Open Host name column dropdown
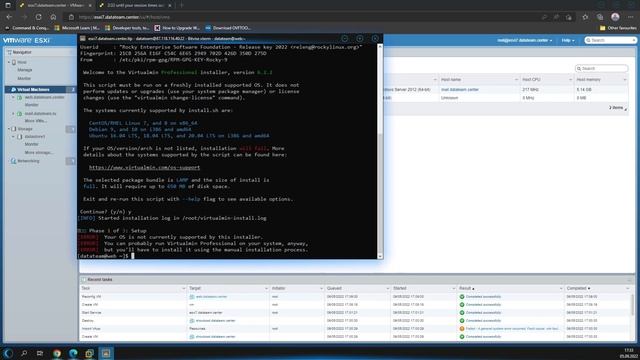Screen dimensions: 640x360 click(x=516, y=80)
